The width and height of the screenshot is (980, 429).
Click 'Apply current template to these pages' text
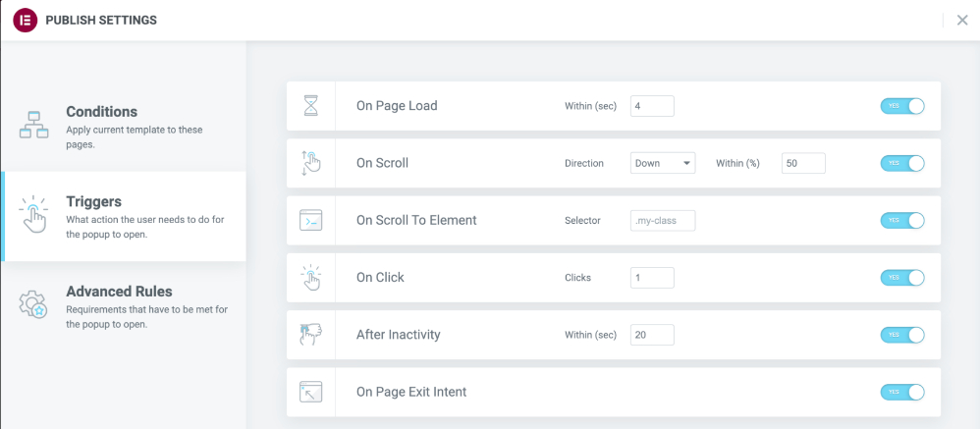tap(135, 136)
